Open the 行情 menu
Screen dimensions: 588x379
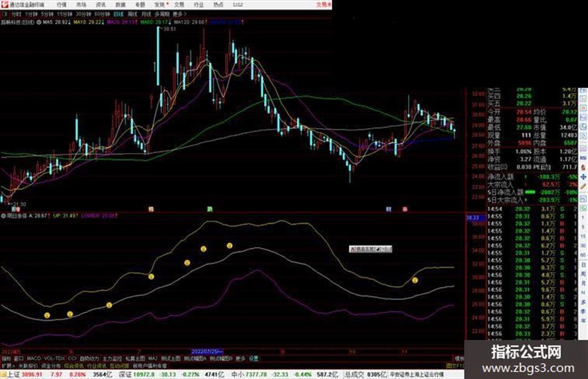point(62,4)
